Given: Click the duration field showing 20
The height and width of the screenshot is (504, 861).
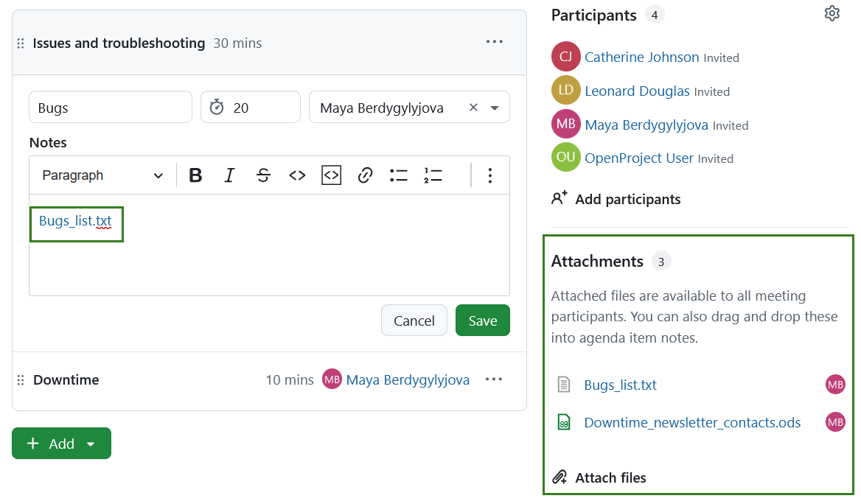Looking at the screenshot, I should click(x=251, y=107).
